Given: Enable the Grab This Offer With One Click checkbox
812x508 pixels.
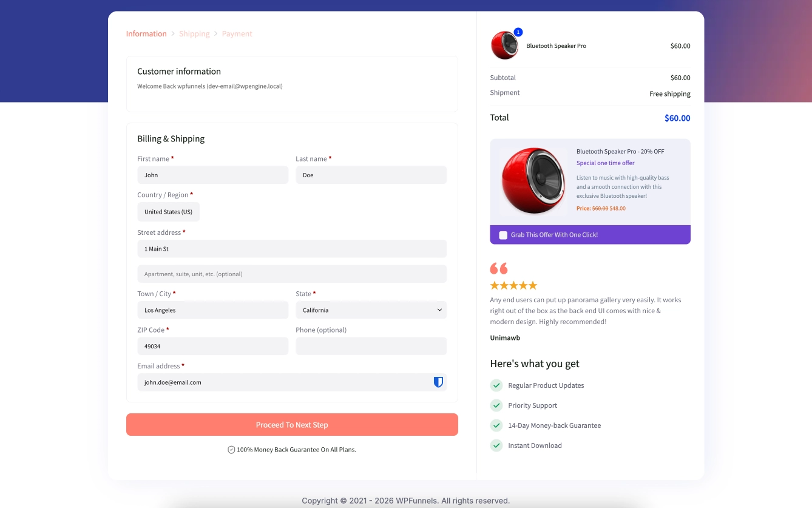Looking at the screenshot, I should tap(503, 234).
